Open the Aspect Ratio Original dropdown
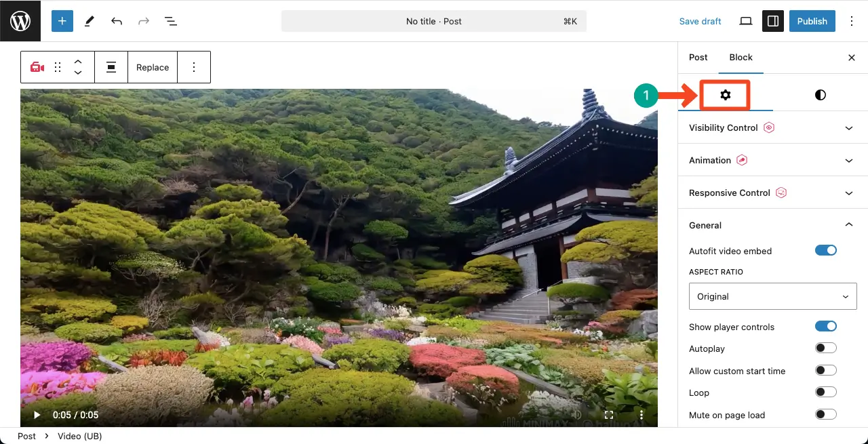 (x=772, y=296)
